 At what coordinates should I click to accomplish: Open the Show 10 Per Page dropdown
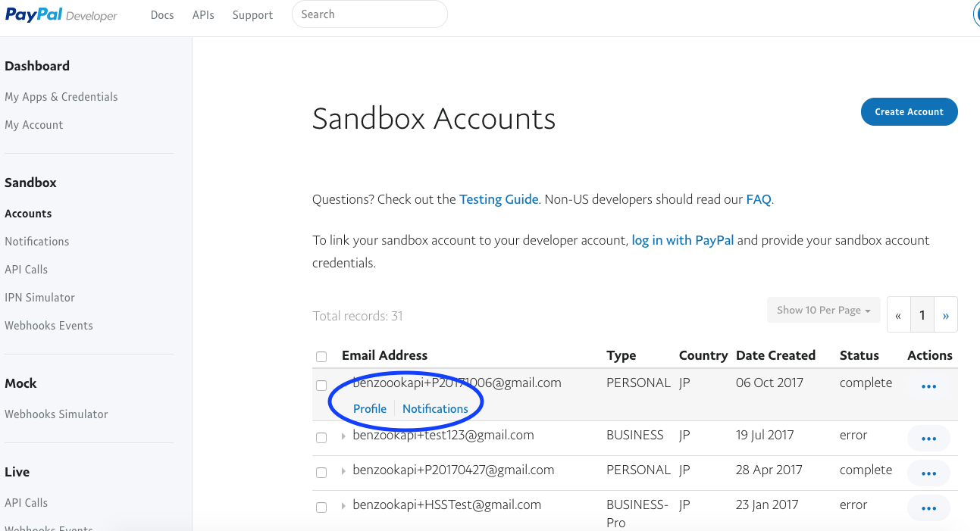pos(823,310)
